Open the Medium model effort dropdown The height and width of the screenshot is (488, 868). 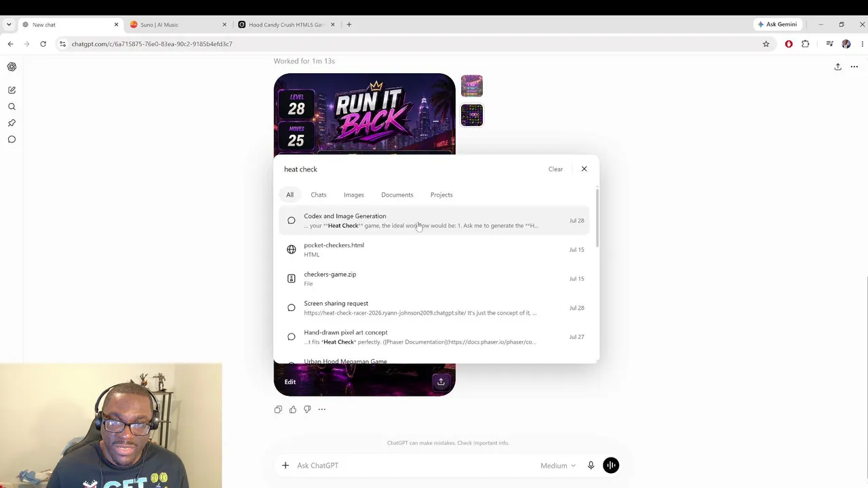click(x=558, y=466)
